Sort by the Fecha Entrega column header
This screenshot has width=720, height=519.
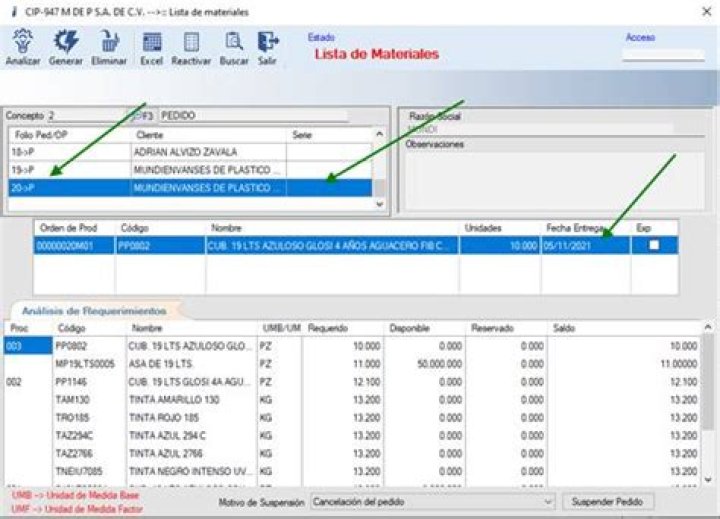click(585, 228)
